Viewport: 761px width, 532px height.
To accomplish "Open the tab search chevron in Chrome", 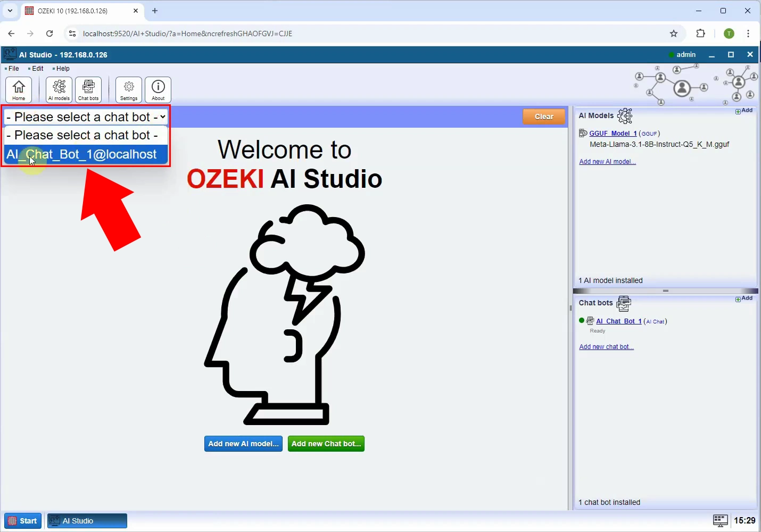I will pyautogui.click(x=10, y=11).
